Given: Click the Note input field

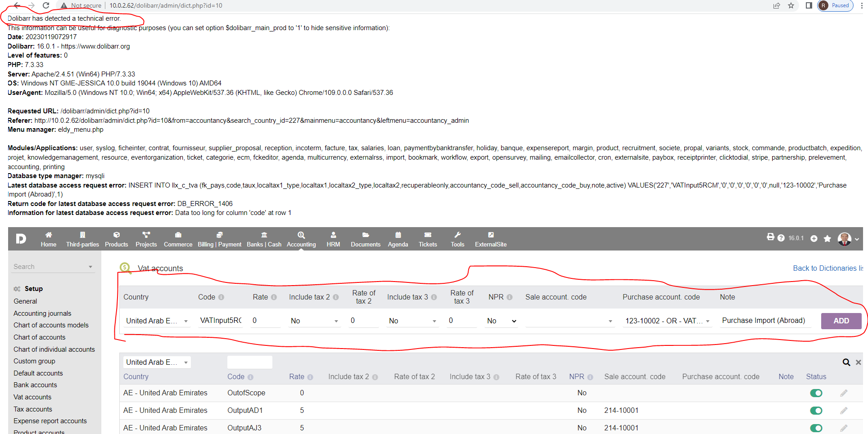Looking at the screenshot, I should click(765, 321).
